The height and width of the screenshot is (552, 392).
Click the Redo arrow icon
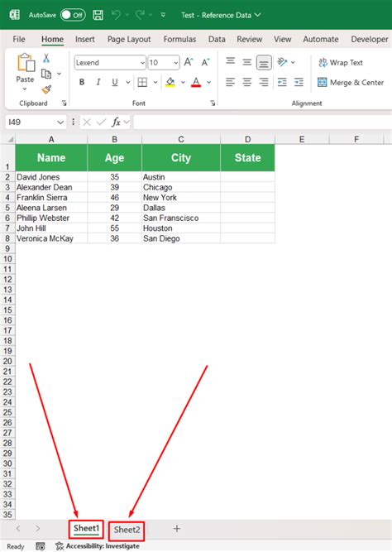tap(140, 15)
